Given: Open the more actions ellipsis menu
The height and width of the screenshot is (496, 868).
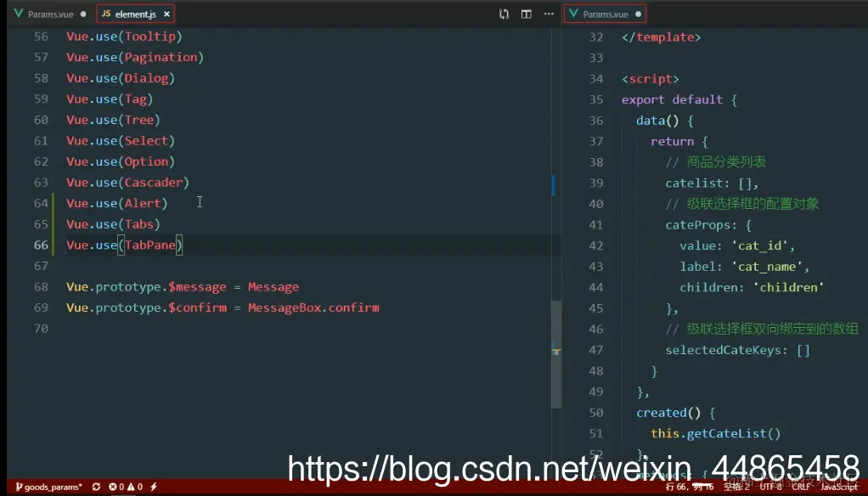Looking at the screenshot, I should click(549, 14).
